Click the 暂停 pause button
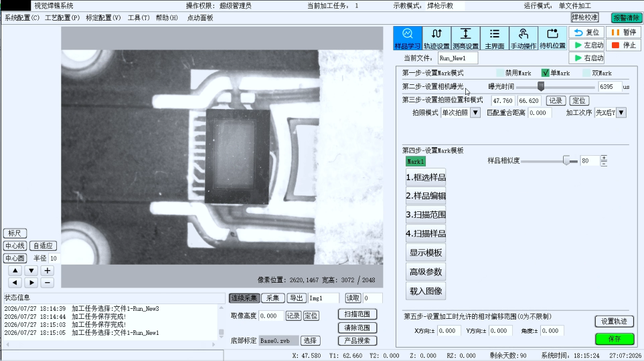 click(624, 32)
